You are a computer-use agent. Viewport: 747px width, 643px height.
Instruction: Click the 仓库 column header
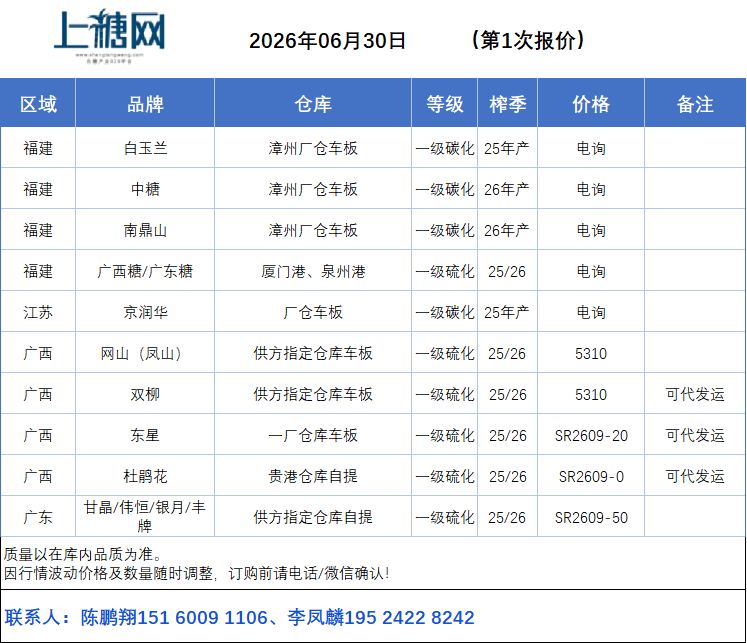(x=313, y=104)
